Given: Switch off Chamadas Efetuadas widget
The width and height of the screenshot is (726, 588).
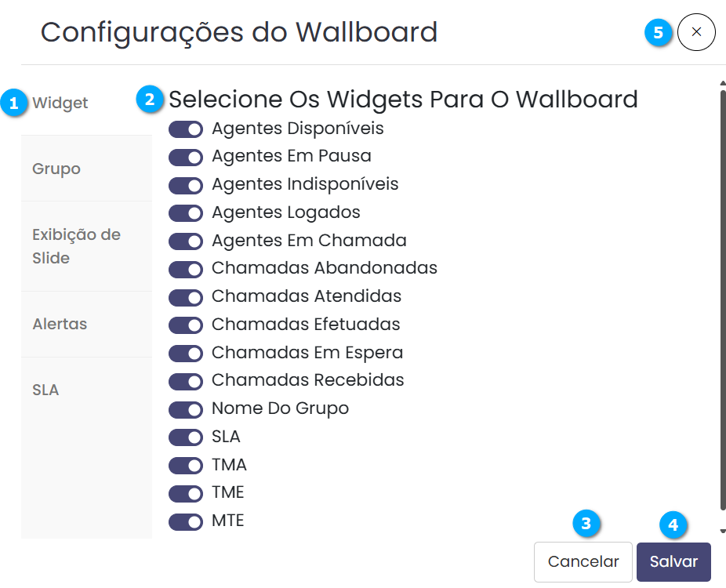Looking at the screenshot, I should coord(186,325).
